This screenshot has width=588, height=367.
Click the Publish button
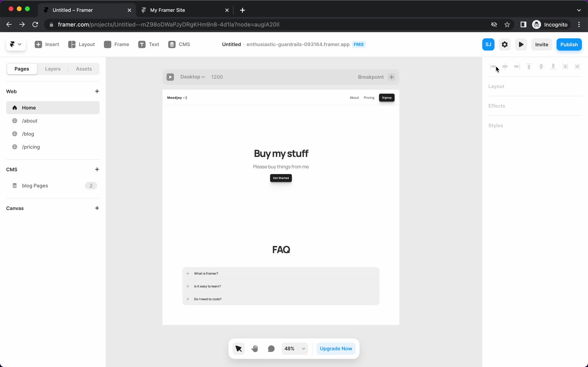569,44
